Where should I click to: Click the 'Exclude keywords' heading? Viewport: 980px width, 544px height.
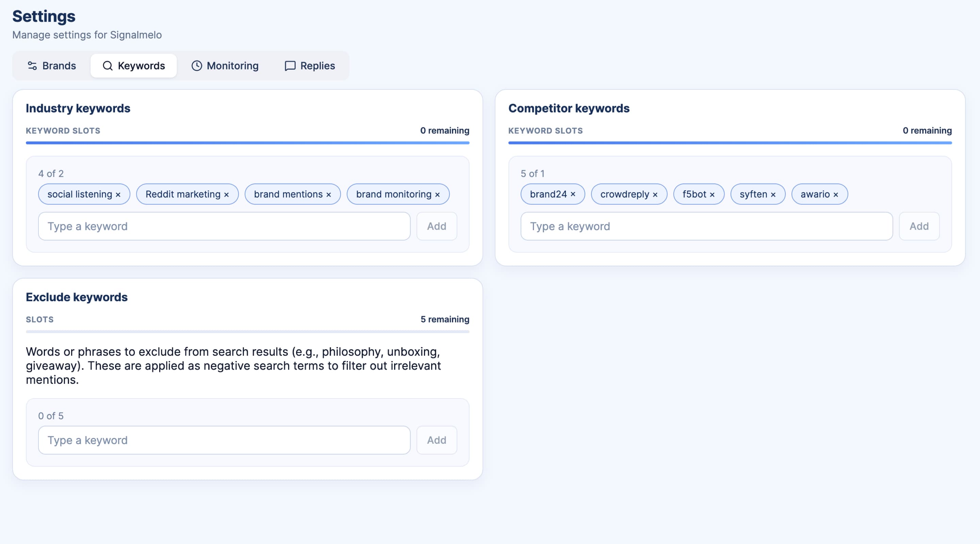coord(77,297)
